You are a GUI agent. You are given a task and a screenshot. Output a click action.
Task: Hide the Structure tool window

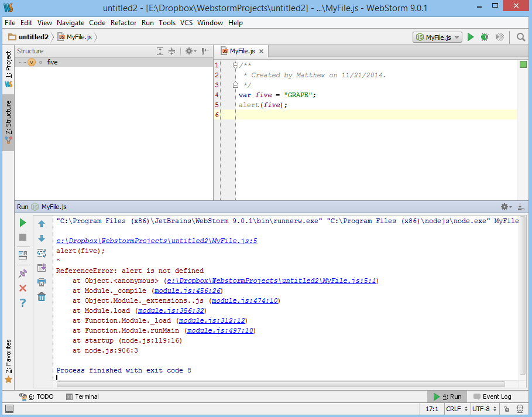(x=205, y=52)
